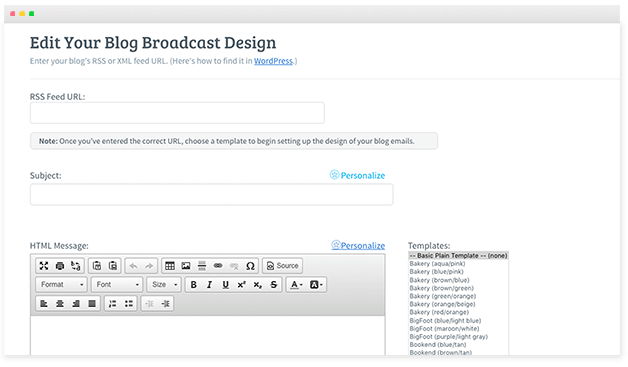
Task: Toggle bold formatting
Action: 193,284
